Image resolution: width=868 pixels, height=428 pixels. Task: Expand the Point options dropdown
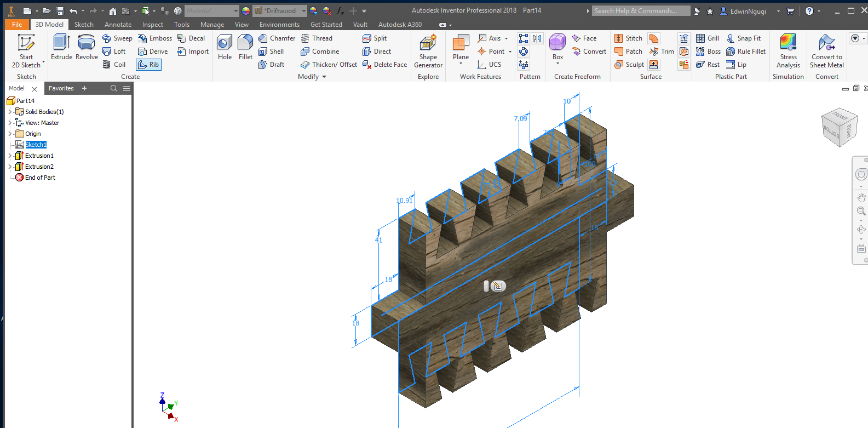coord(510,52)
